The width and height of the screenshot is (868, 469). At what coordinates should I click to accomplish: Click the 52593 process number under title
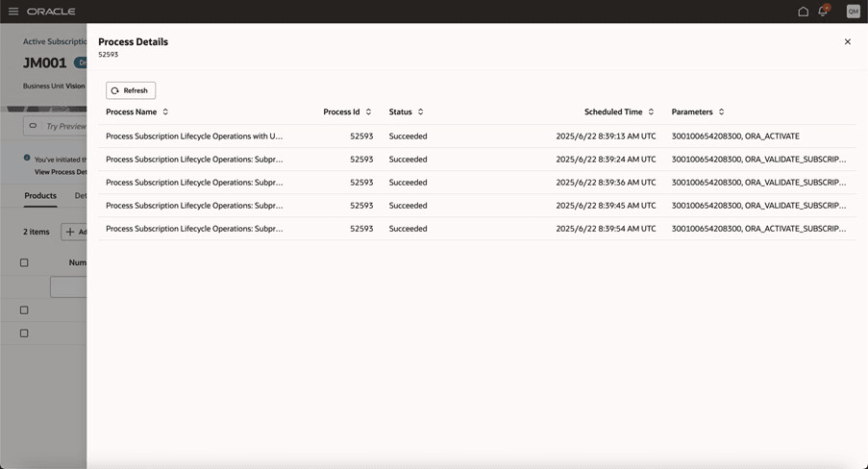(108, 55)
